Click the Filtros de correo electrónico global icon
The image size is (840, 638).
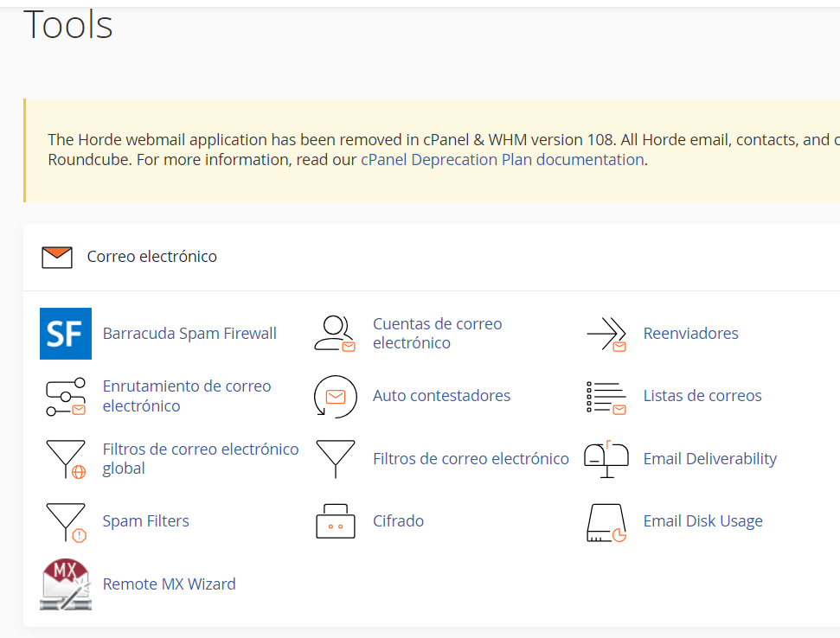tap(66, 459)
